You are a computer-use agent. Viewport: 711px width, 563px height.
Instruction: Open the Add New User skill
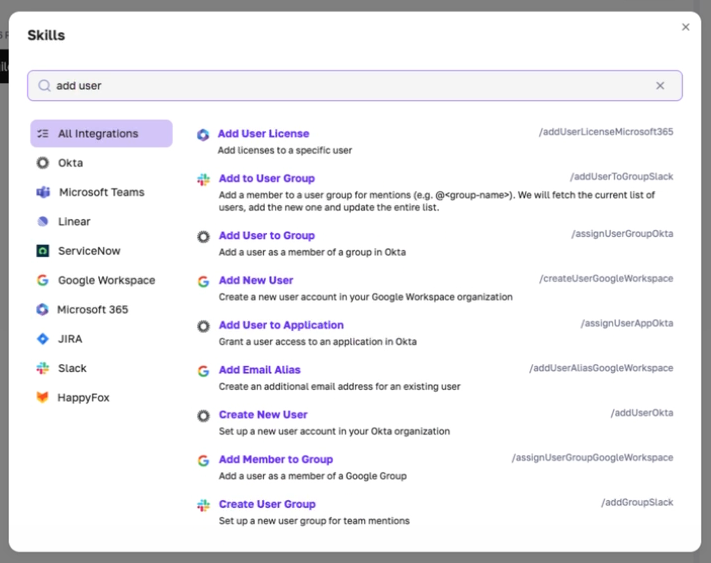256,280
